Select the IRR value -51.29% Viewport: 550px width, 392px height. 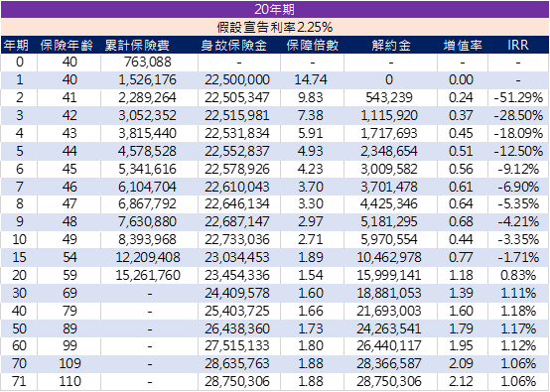(518, 98)
